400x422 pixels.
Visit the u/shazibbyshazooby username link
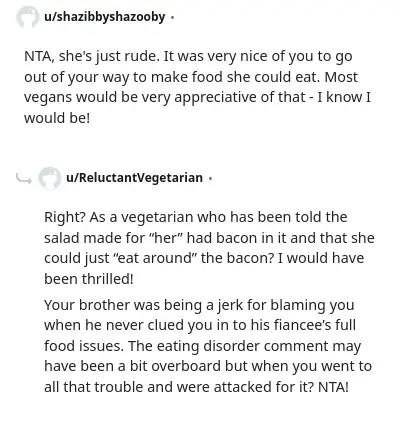tap(105, 17)
